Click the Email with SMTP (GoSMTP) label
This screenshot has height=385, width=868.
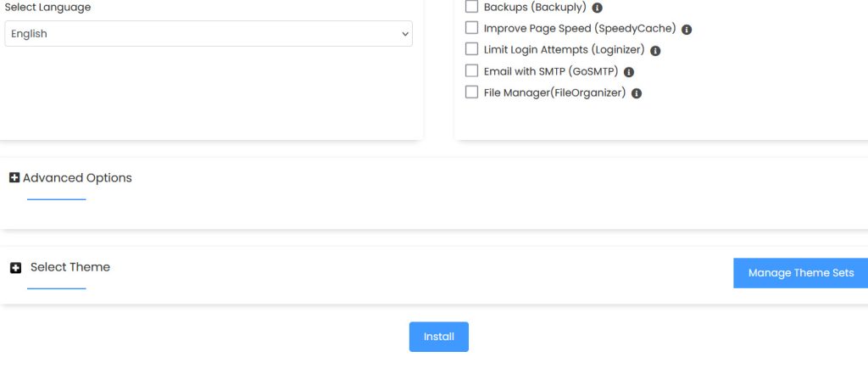[x=550, y=71]
